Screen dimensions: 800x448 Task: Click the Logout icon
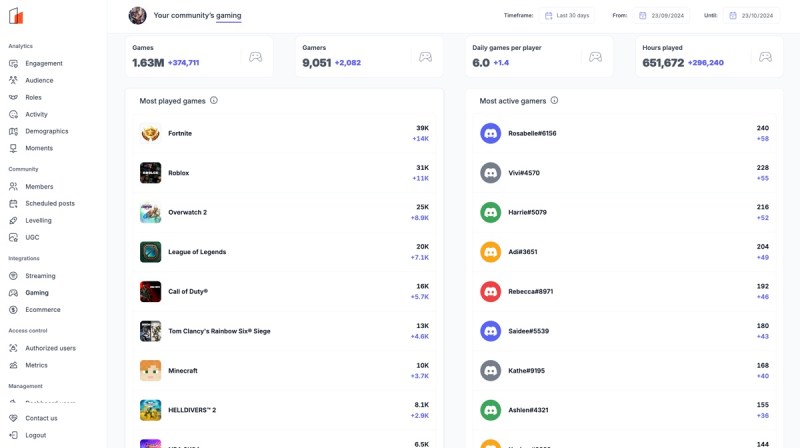pos(13,435)
